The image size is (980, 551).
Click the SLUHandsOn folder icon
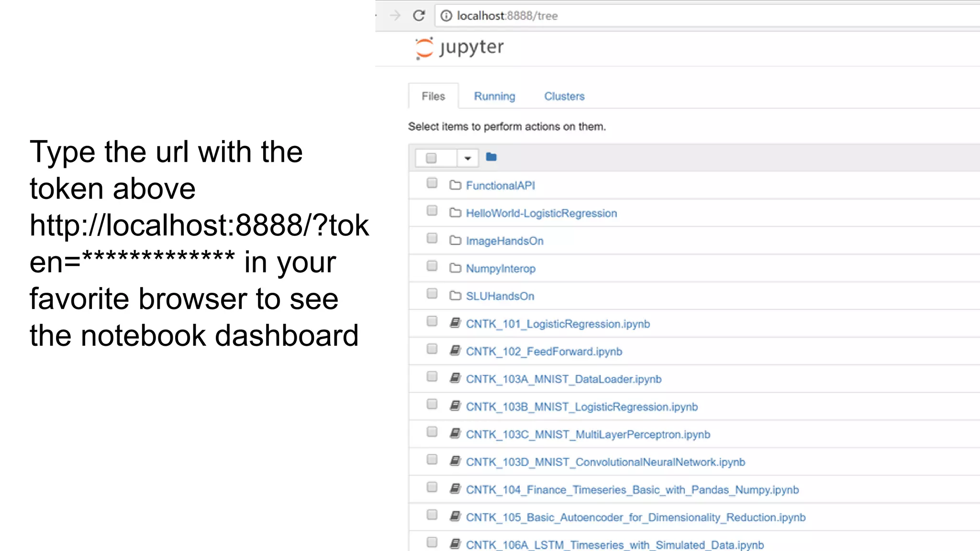pyautogui.click(x=455, y=296)
